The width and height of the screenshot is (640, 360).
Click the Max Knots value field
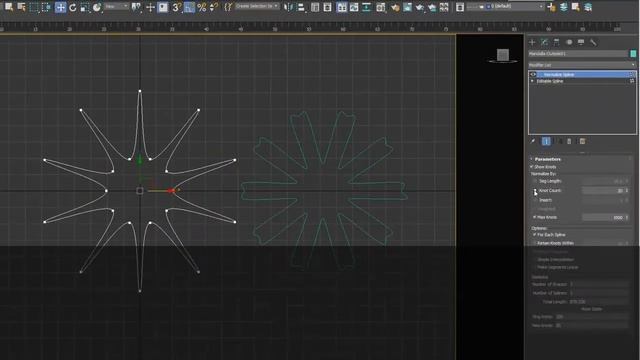603,218
